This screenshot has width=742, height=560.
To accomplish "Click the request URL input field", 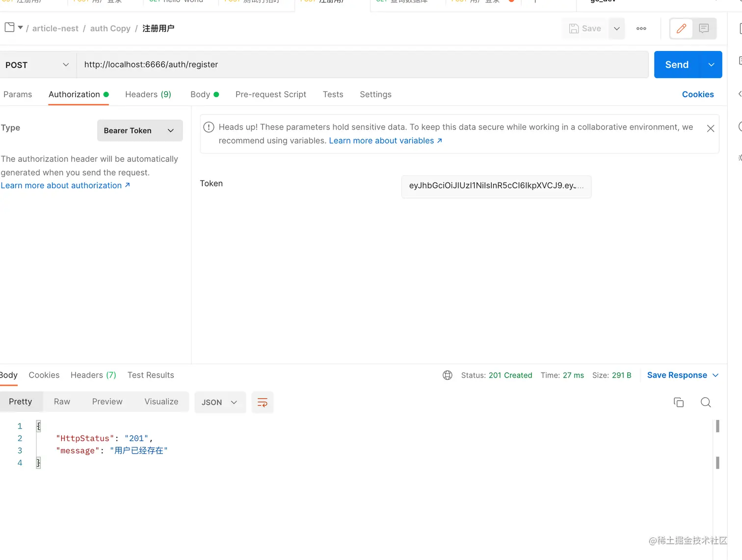I will pos(362,65).
